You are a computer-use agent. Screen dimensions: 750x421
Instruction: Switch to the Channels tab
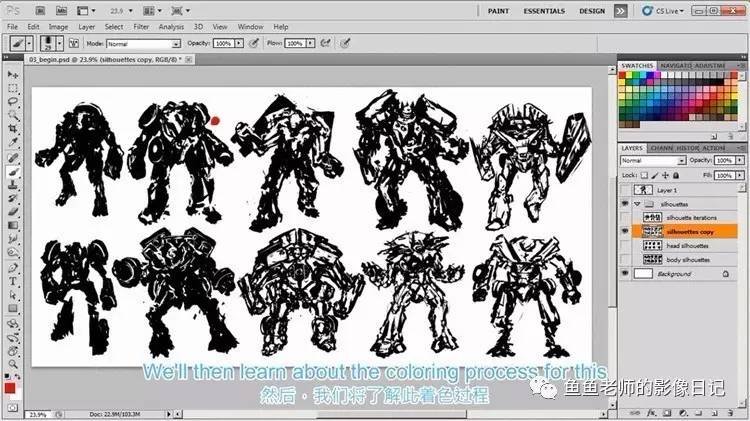tap(662, 148)
